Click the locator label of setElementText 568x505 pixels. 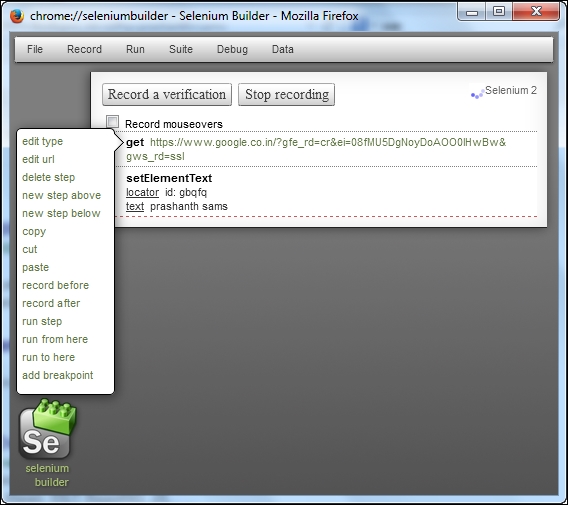pos(142,192)
